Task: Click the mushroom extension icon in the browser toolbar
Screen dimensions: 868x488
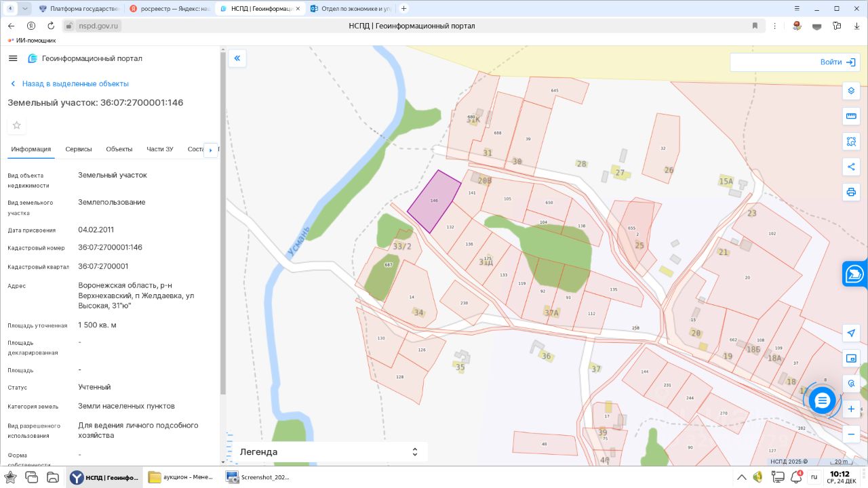Action: tap(797, 26)
